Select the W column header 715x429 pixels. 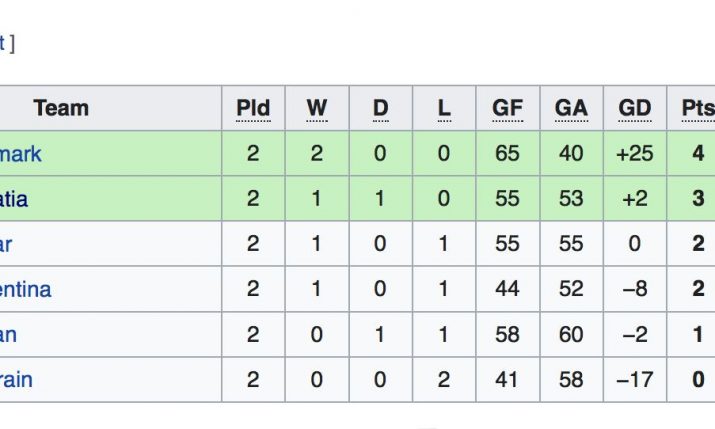pos(317,108)
